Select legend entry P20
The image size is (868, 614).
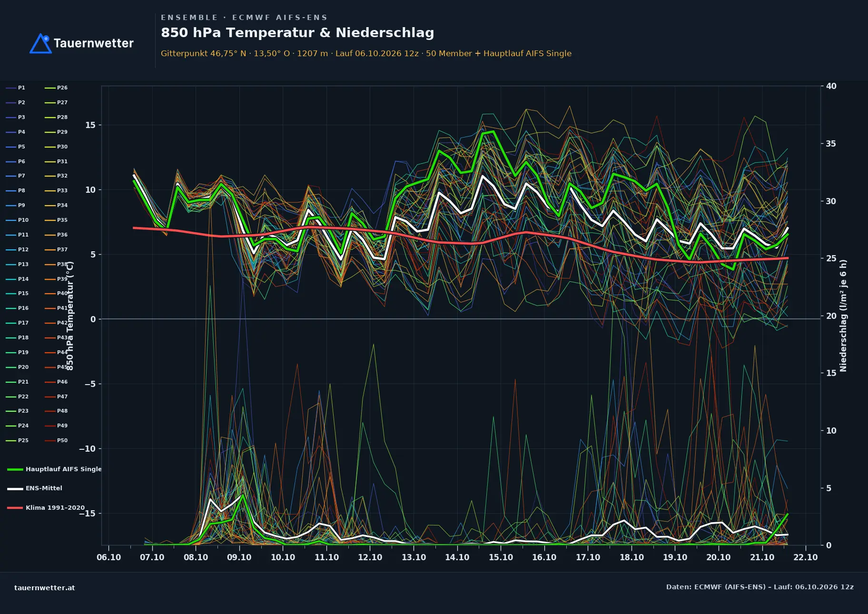click(x=17, y=367)
